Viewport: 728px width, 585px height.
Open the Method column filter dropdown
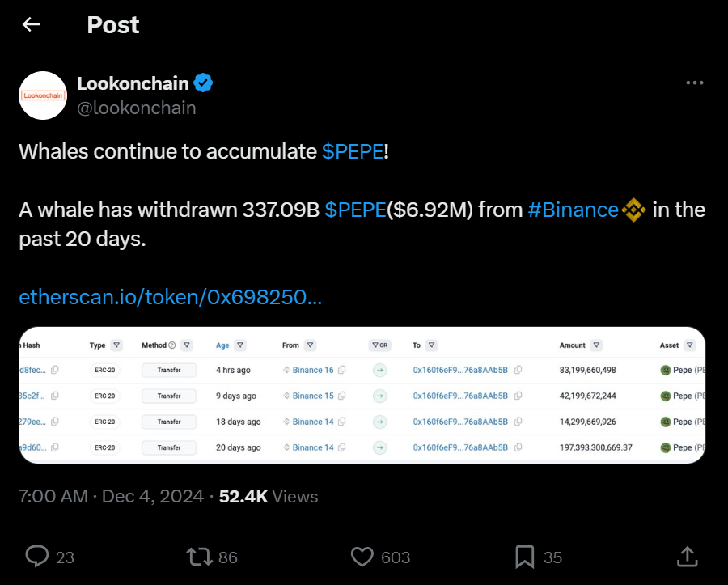click(x=187, y=345)
